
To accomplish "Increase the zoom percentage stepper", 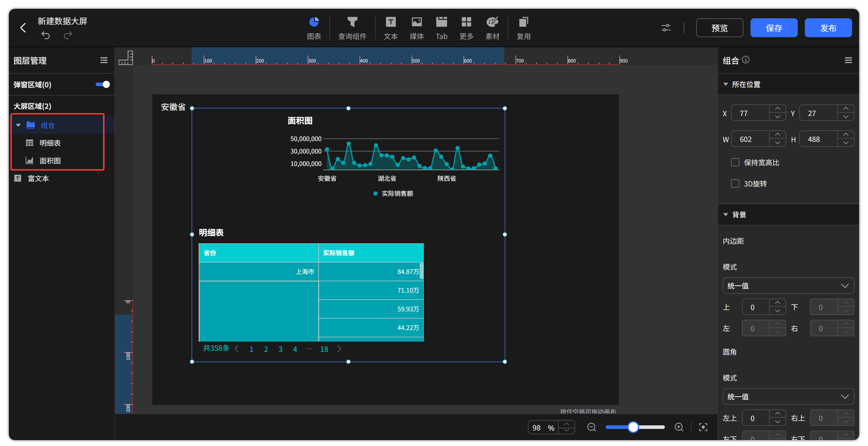I will coord(567,424).
